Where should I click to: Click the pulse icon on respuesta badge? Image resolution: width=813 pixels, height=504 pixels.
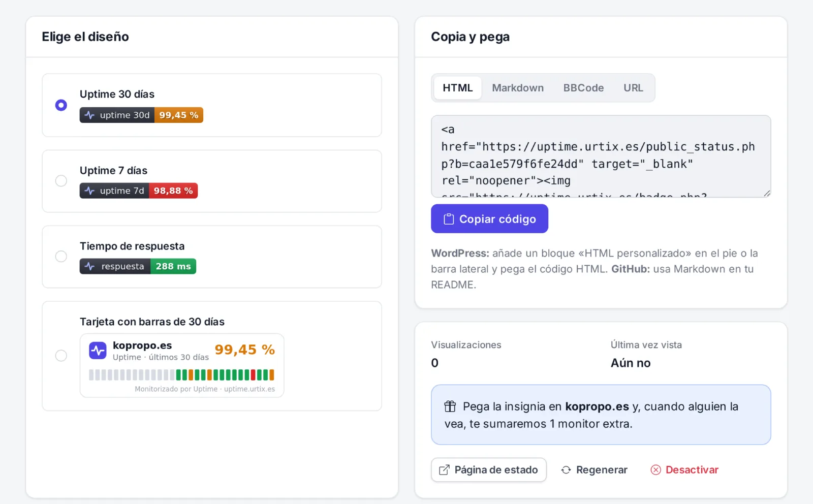pos(90,266)
